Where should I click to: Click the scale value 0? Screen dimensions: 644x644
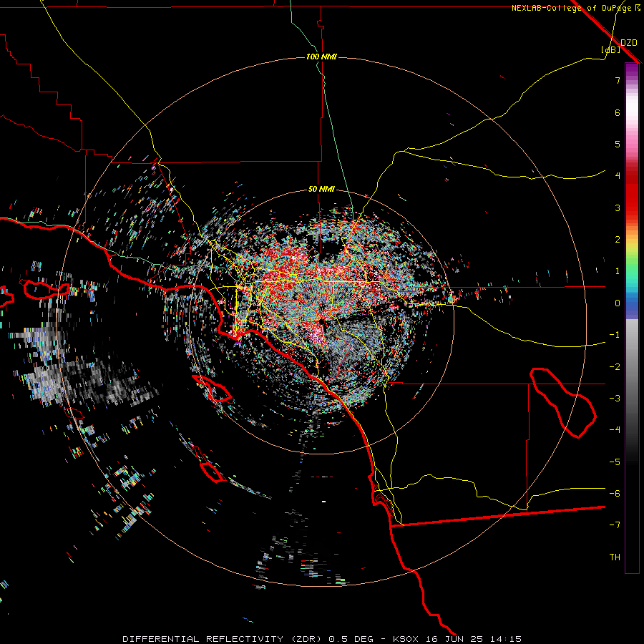coord(618,303)
